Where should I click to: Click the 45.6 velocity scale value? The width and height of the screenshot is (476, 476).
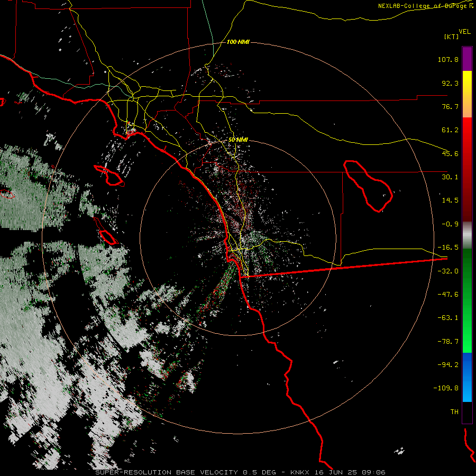click(x=450, y=153)
